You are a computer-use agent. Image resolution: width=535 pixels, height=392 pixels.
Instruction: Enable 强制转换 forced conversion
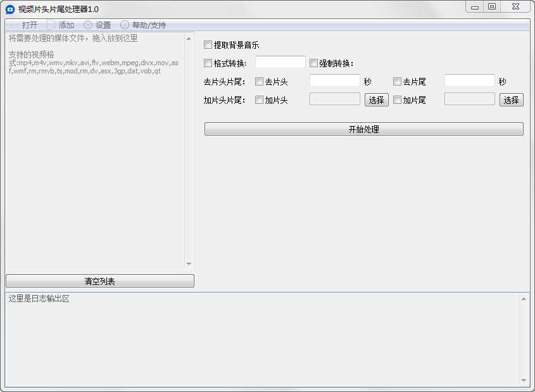[x=313, y=63]
